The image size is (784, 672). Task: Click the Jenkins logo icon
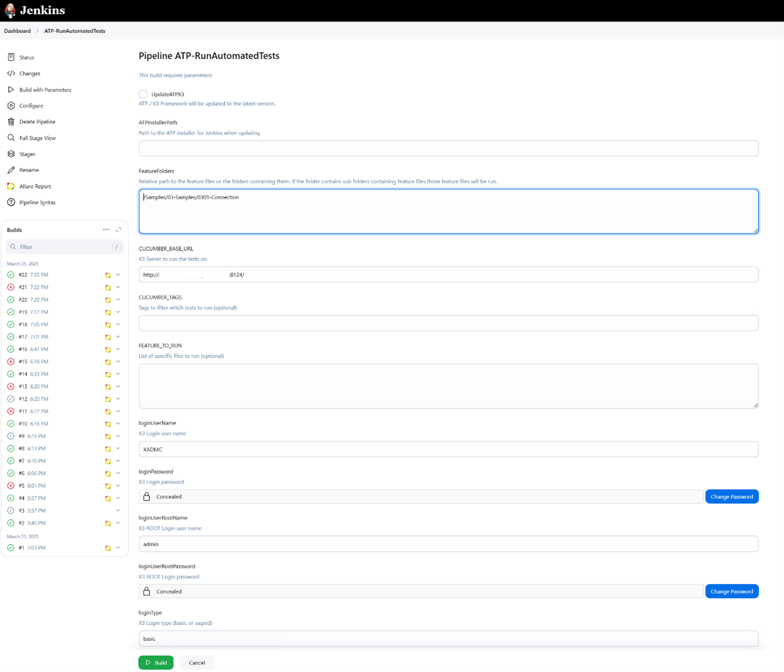point(10,10)
